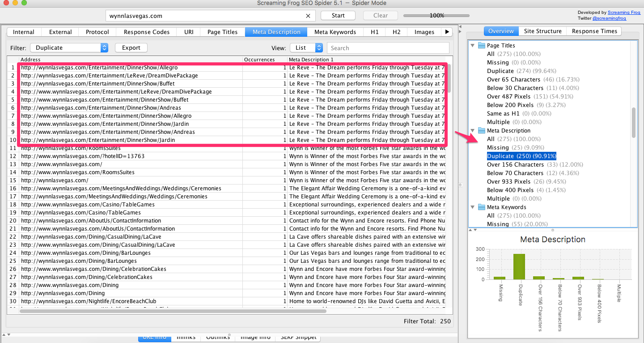Open the Site Structure tab
Image resolution: width=644 pixels, height=343 pixels.
[x=542, y=31]
